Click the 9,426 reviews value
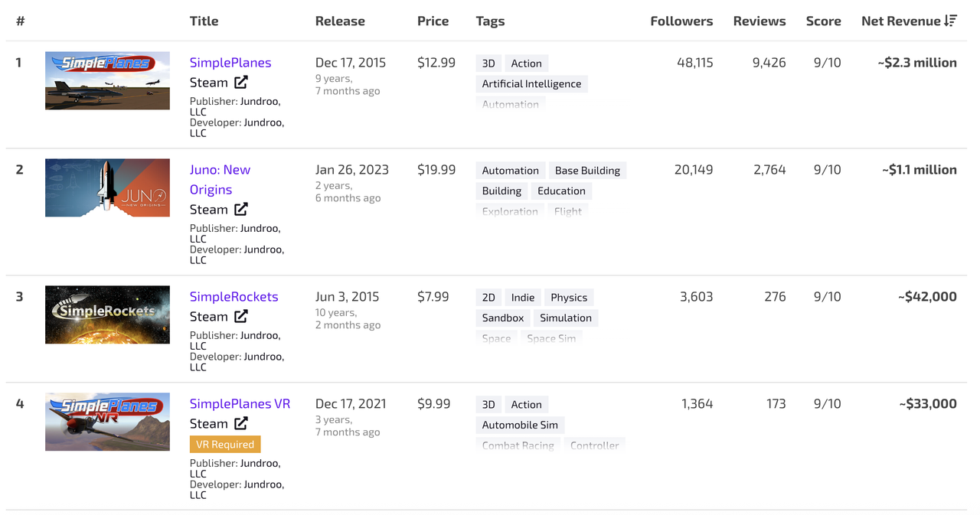980x515 pixels. pyautogui.click(x=769, y=63)
